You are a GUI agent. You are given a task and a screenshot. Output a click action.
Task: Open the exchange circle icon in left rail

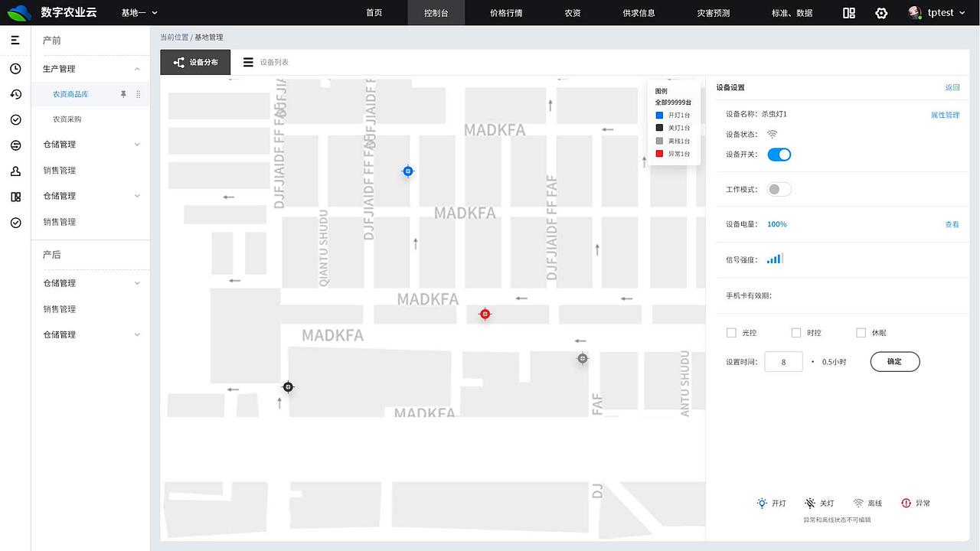tap(15, 145)
